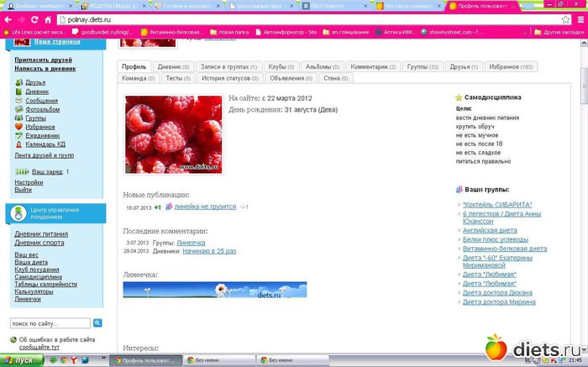Click the Ежедневник icon in sidebar
The image size is (588, 367).
point(18,135)
